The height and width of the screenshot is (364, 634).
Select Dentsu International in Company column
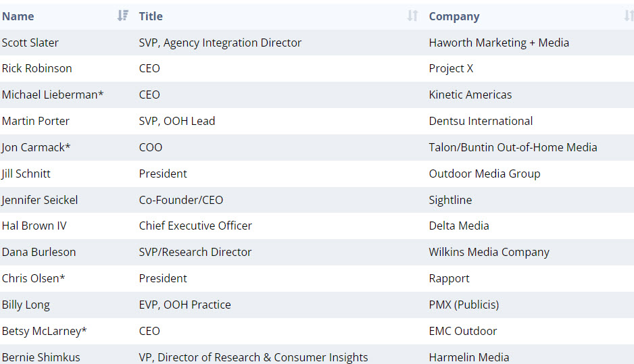tap(481, 121)
